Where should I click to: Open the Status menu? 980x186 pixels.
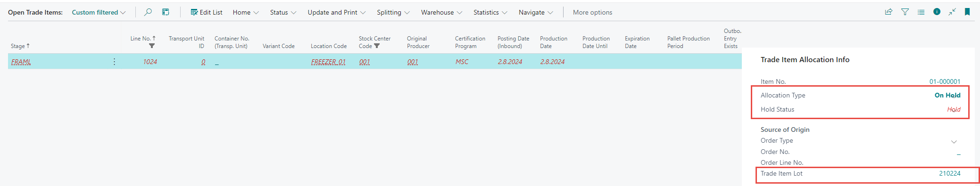283,12
